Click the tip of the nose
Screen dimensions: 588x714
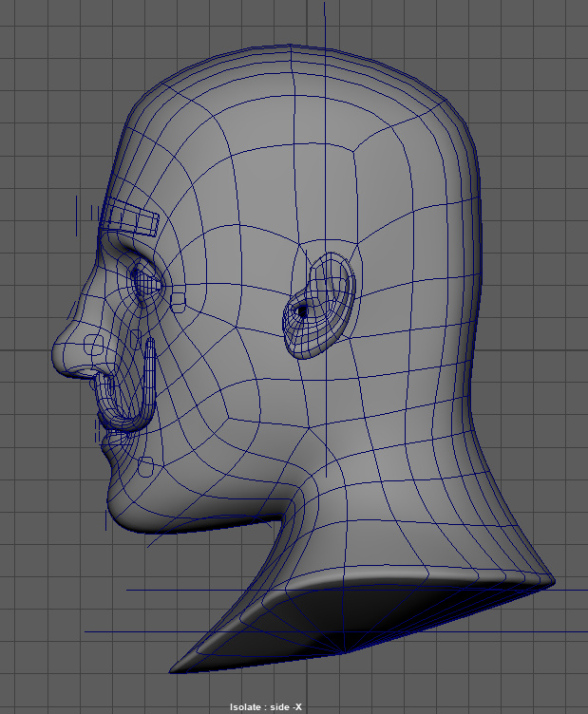(x=57, y=358)
